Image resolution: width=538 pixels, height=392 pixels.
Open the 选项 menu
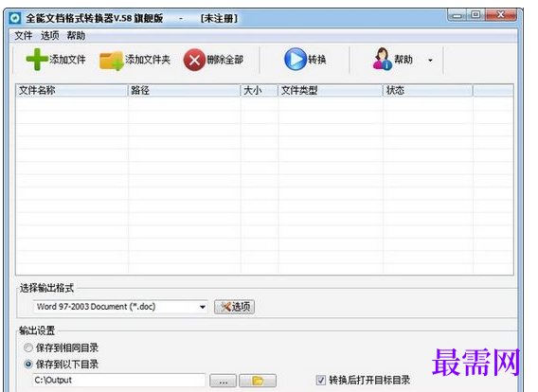tap(50, 35)
